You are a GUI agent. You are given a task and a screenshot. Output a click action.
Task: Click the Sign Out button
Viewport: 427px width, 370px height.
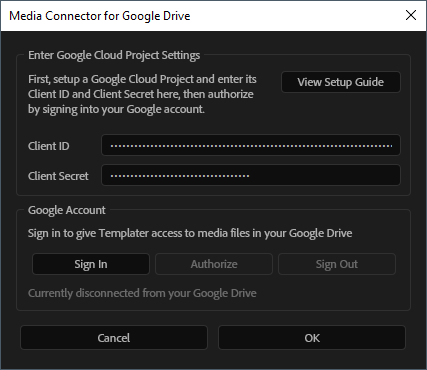(x=337, y=264)
